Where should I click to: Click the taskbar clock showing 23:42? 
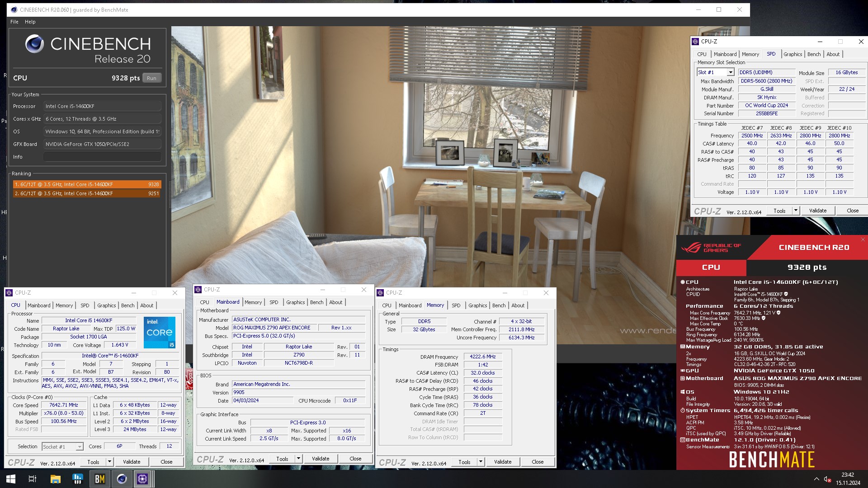(848, 475)
